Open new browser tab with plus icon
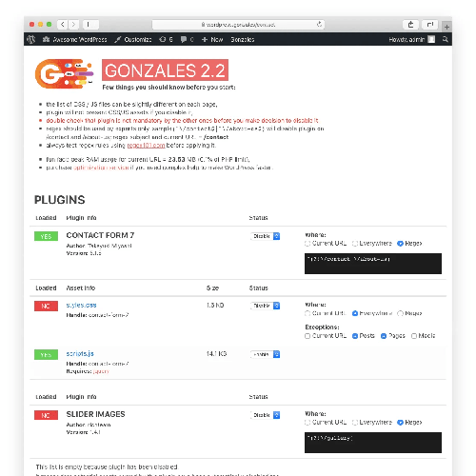 click(x=446, y=27)
